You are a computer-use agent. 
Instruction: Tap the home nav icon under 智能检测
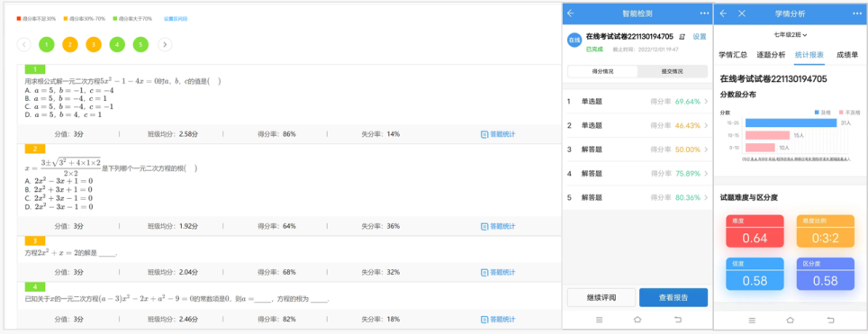click(x=637, y=320)
